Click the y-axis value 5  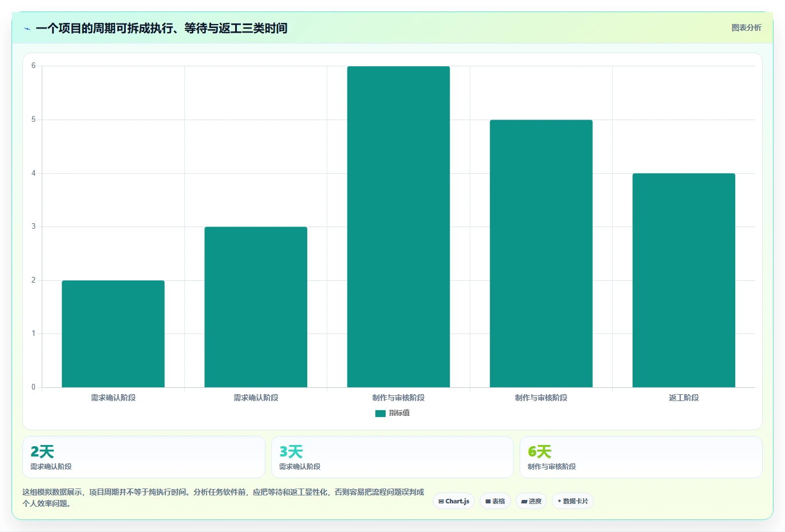[33, 120]
